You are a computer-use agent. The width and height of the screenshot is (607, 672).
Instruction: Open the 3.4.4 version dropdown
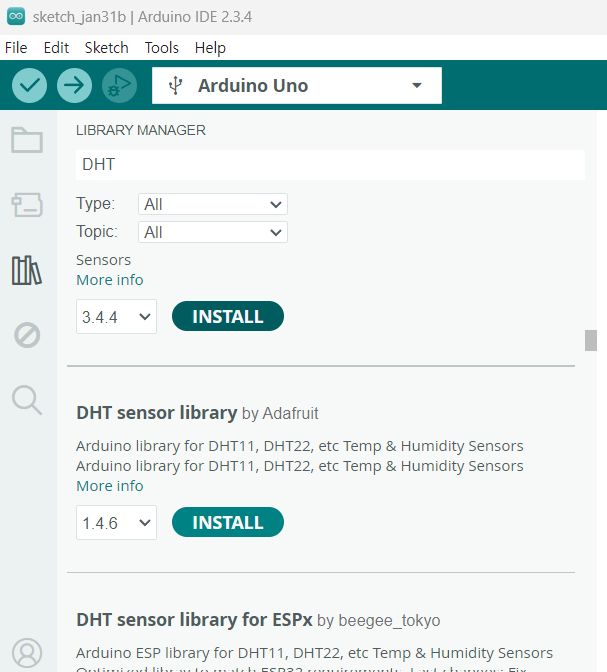coord(116,317)
